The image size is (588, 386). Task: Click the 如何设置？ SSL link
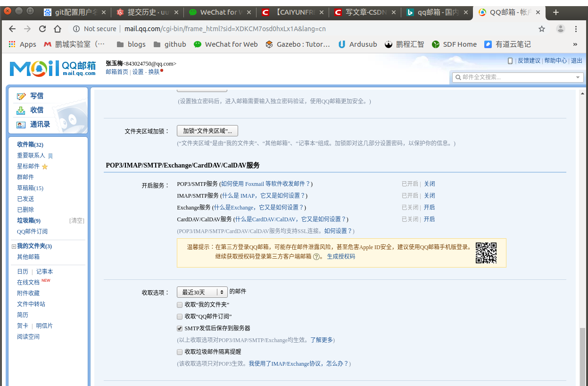[338, 231]
